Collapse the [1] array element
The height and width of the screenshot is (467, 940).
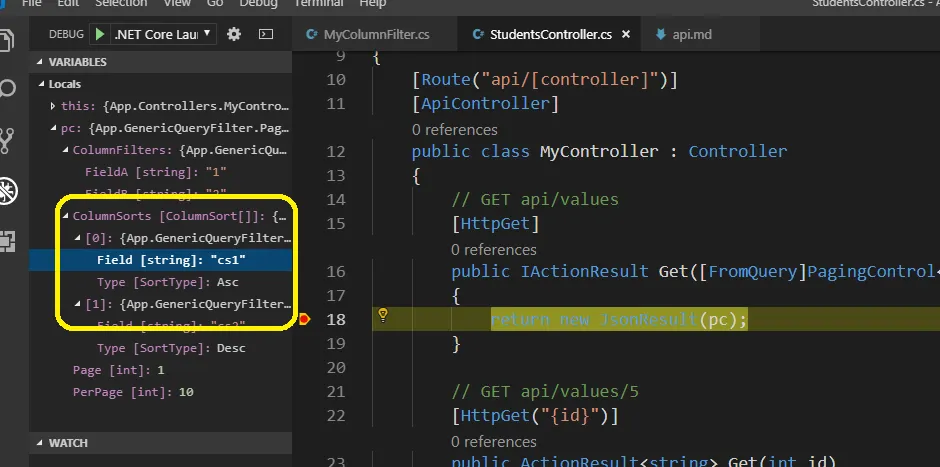[x=77, y=304]
